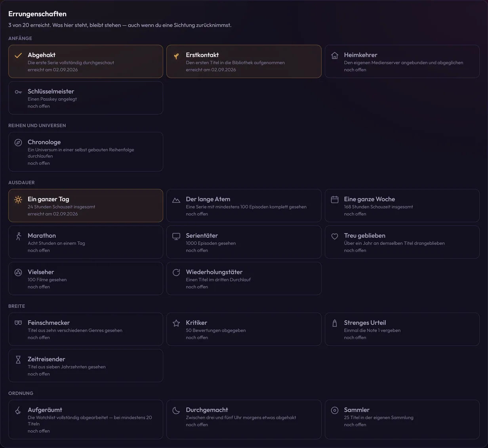This screenshot has width=488, height=448.
Task: Click '25 Titel in der eigenen Sammlung'
Action: [379, 417]
